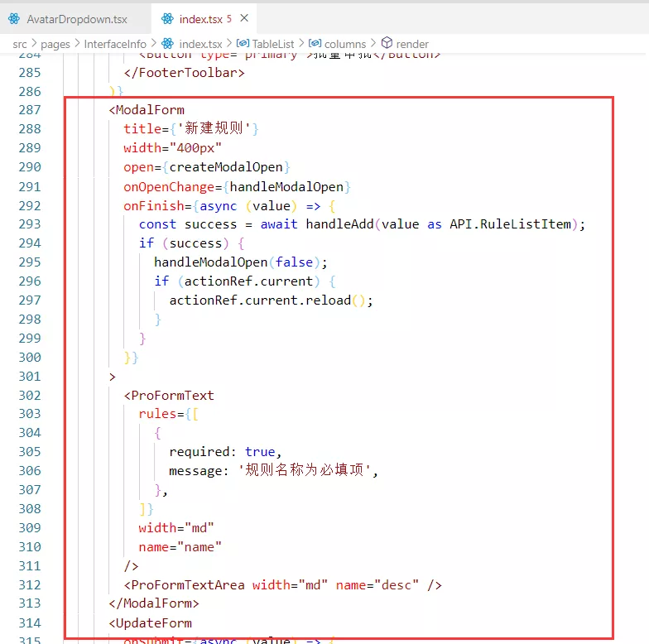
Task: Click the </ModalForm> closing tag
Action: coord(154,603)
